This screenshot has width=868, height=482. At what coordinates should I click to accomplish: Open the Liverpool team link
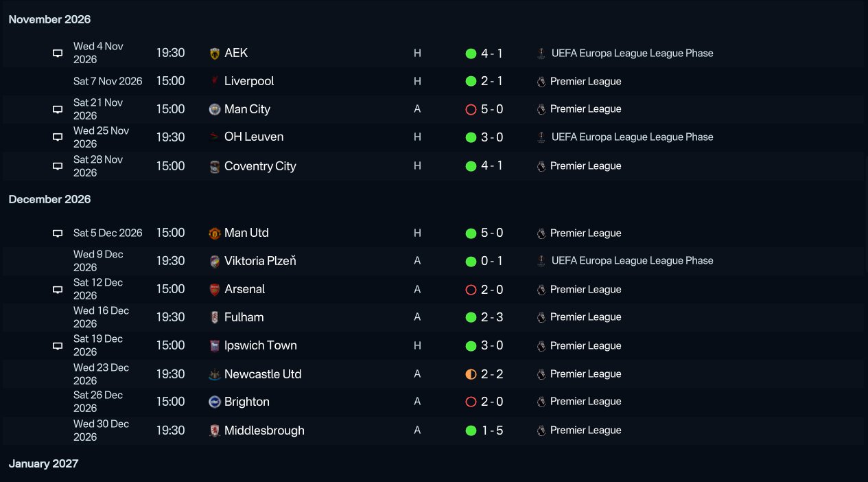pyautogui.click(x=249, y=81)
